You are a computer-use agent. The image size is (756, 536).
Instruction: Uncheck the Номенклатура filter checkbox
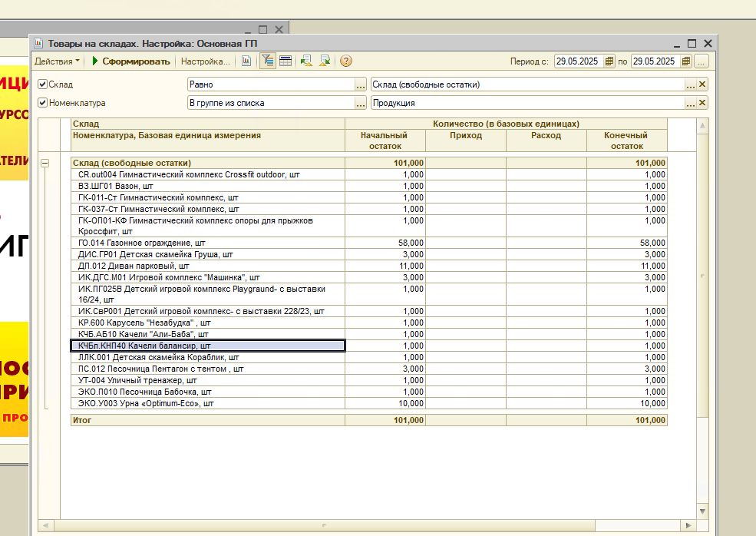43,103
